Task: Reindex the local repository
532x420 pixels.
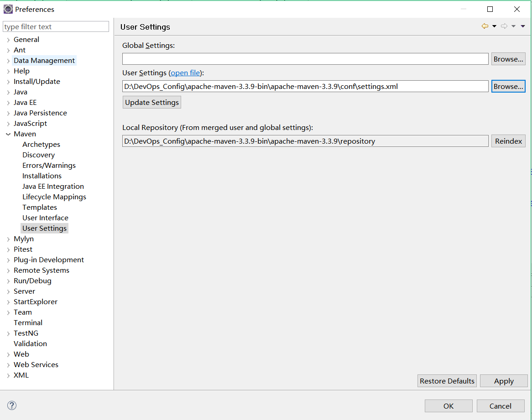Action: (508, 141)
